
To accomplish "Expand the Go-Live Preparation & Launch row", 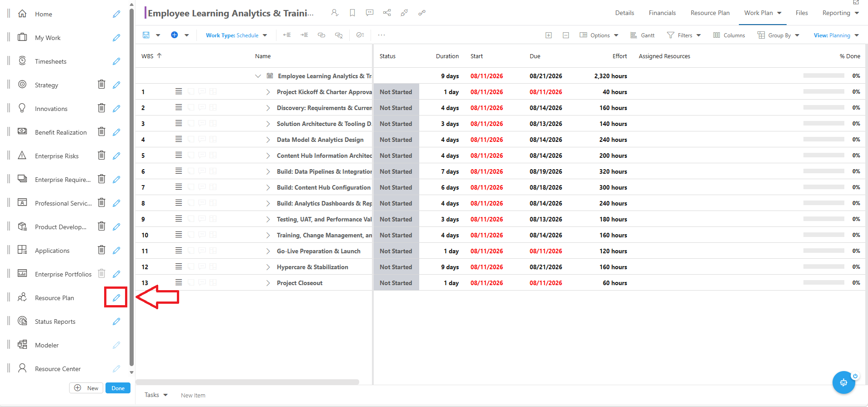I will click(x=268, y=251).
